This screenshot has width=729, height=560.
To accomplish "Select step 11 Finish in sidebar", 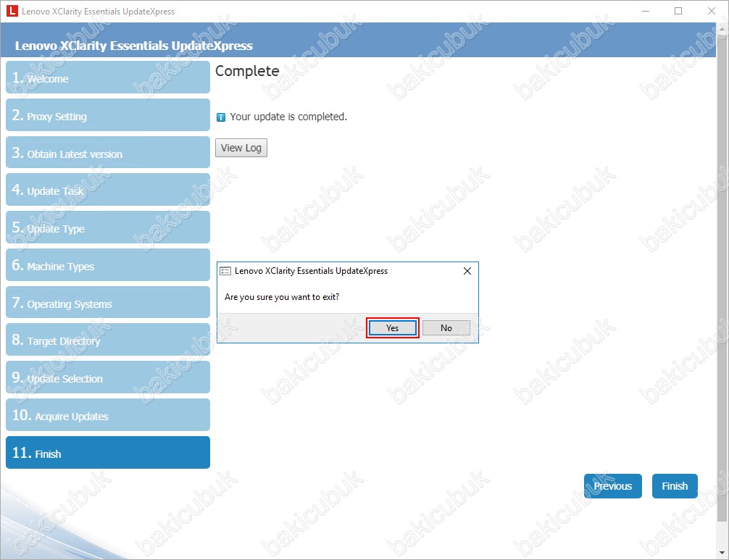I will coord(108,453).
